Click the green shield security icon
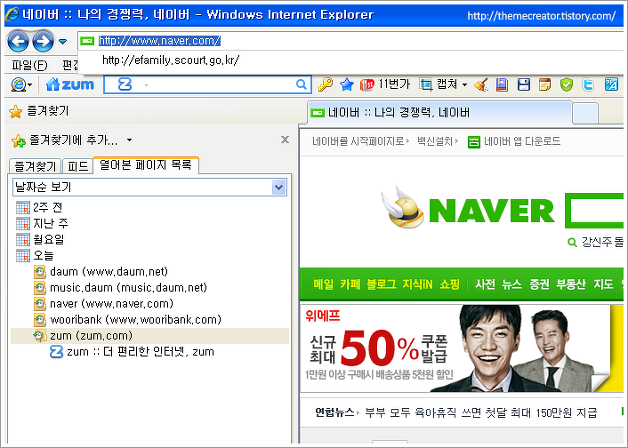628x448 pixels. (566, 84)
